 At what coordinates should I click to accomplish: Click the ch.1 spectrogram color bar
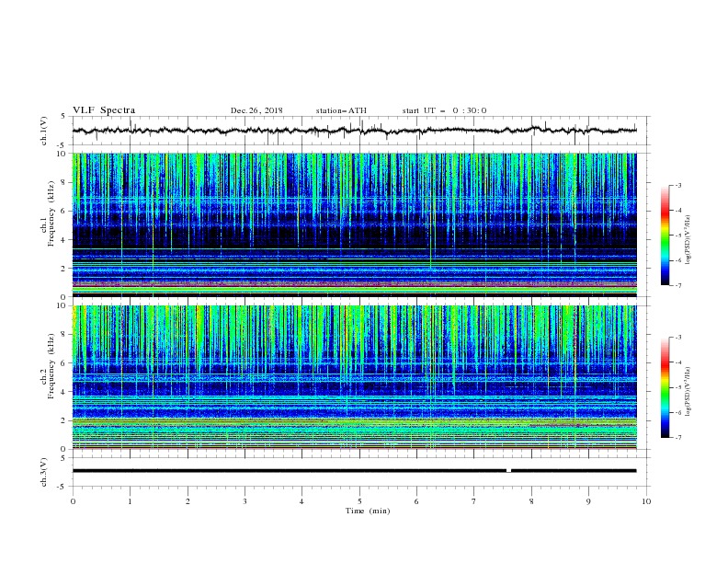(665, 236)
